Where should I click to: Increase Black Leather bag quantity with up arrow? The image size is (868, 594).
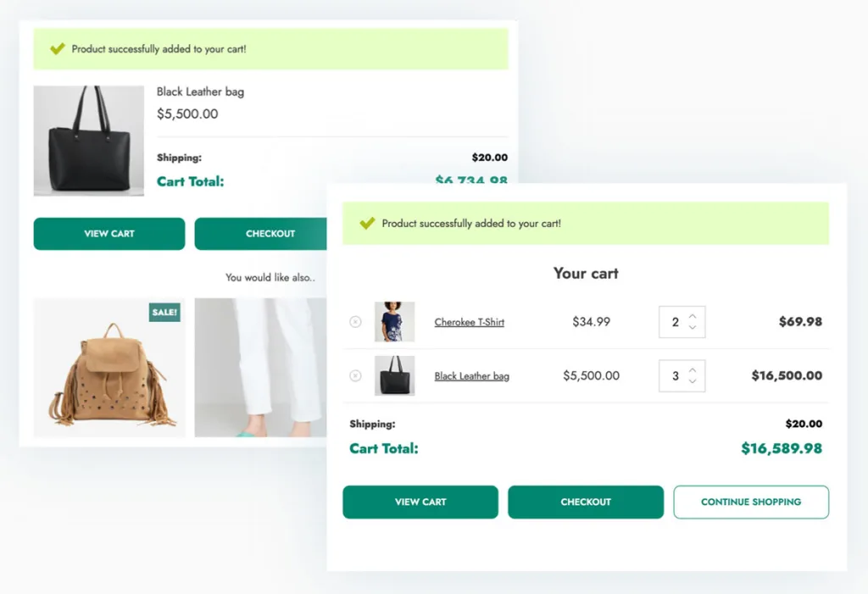click(693, 370)
